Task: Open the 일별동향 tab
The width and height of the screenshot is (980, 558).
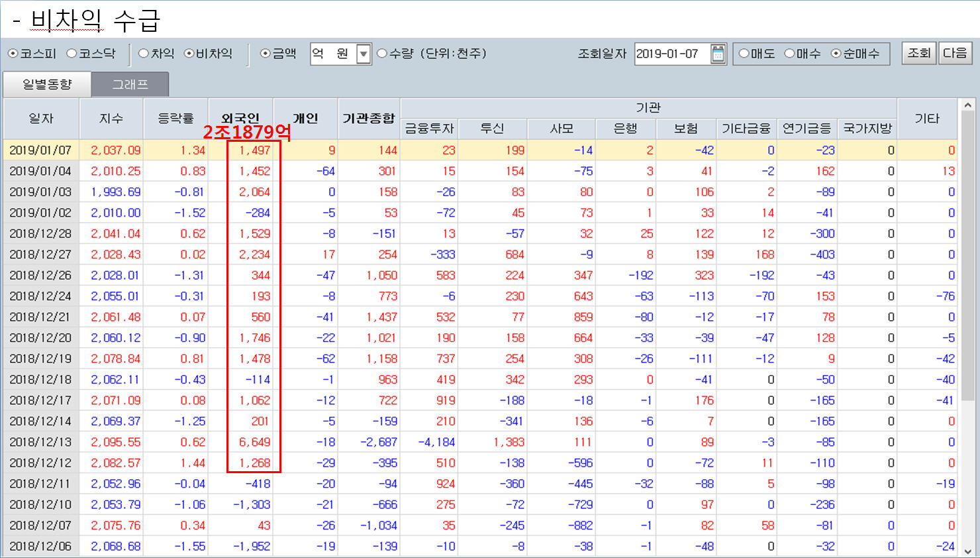Action: click(47, 84)
